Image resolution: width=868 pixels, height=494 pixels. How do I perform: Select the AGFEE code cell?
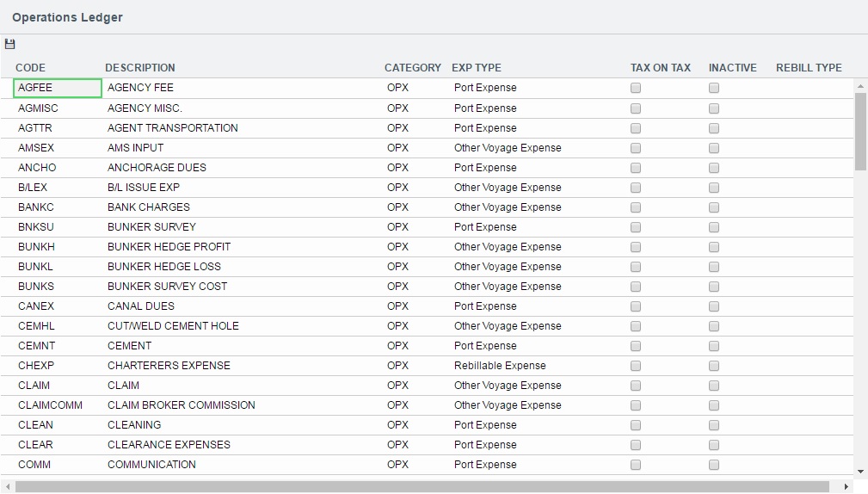click(58, 88)
